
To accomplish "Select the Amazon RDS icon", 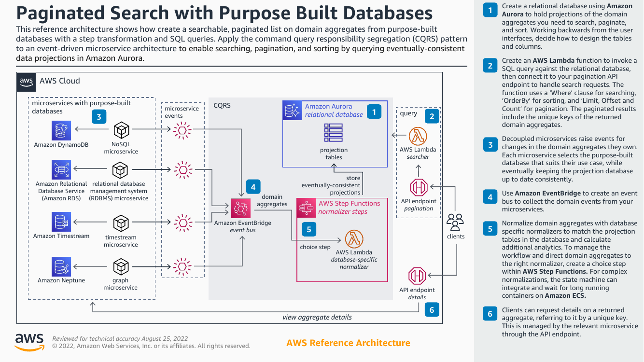I will 61,170.
